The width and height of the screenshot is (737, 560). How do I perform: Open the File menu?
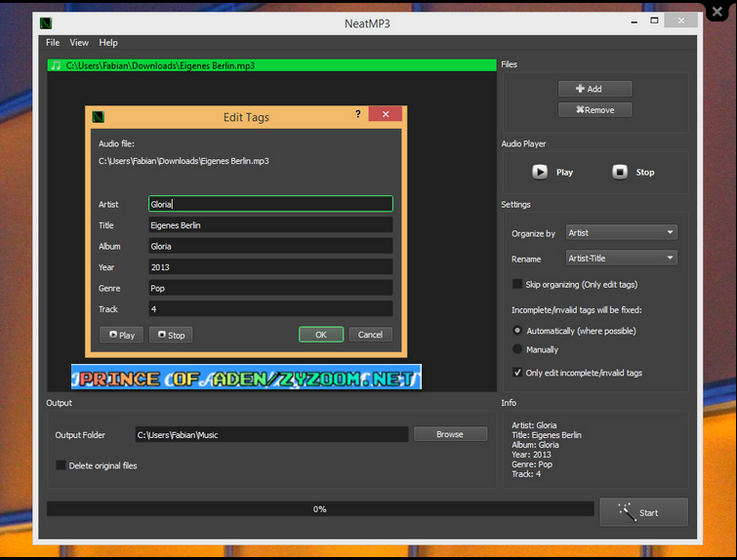(53, 43)
